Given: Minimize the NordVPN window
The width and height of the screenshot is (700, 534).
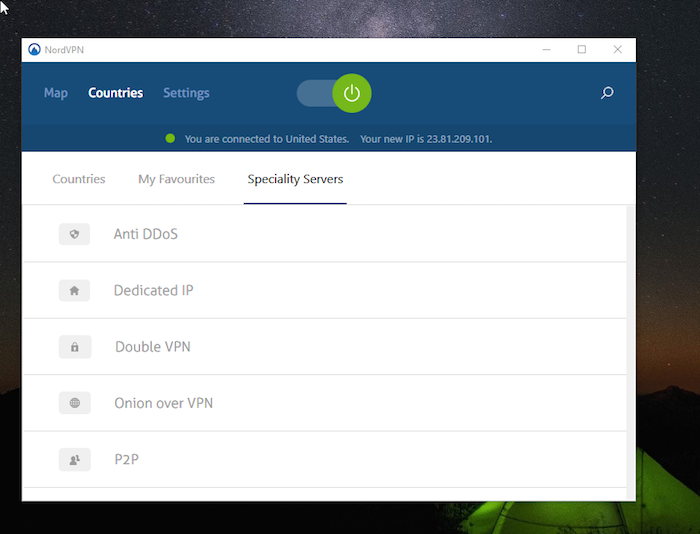Looking at the screenshot, I should coord(546,50).
